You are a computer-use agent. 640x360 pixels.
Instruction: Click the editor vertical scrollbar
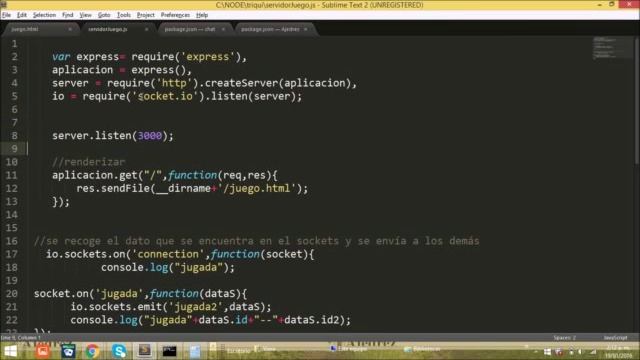(637, 102)
